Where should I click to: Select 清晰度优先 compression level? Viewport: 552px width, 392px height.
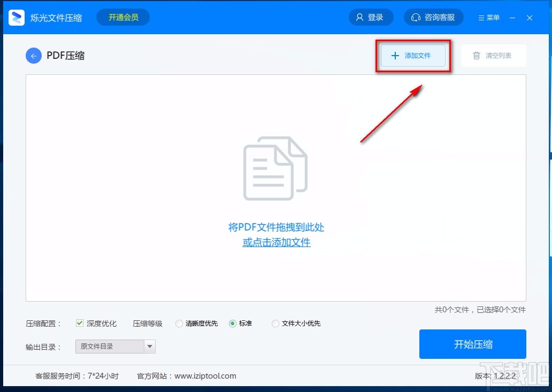[x=179, y=324]
